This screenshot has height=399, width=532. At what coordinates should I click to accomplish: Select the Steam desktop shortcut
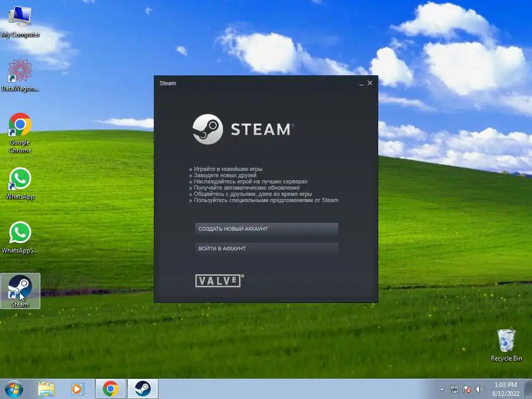(x=20, y=291)
